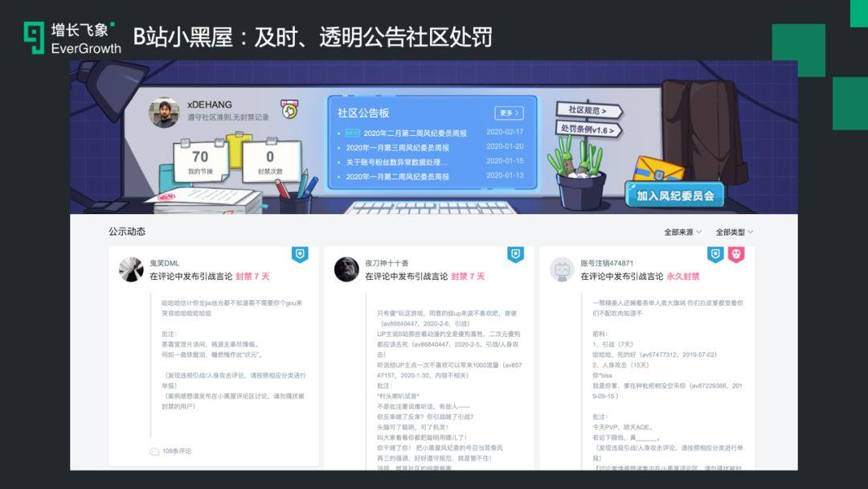Click the 账号注销474871 default avatar
868x489 pixels.
[x=562, y=269]
